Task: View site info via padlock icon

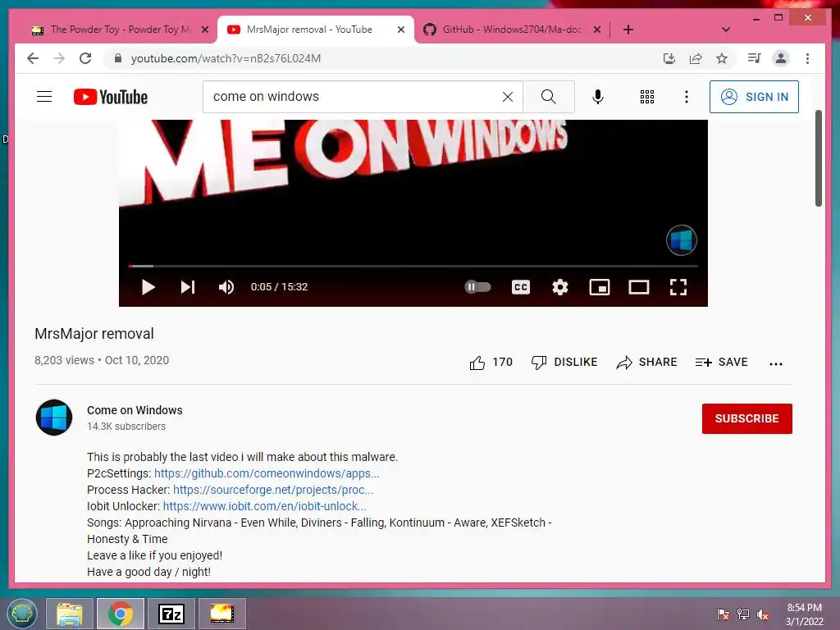Action: [x=118, y=58]
